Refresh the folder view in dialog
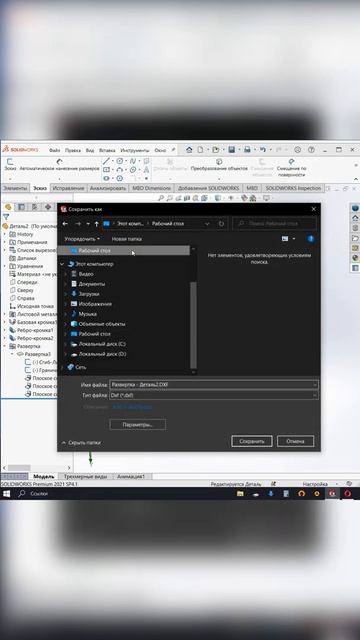Screen dimensions: 360x640 221,224
